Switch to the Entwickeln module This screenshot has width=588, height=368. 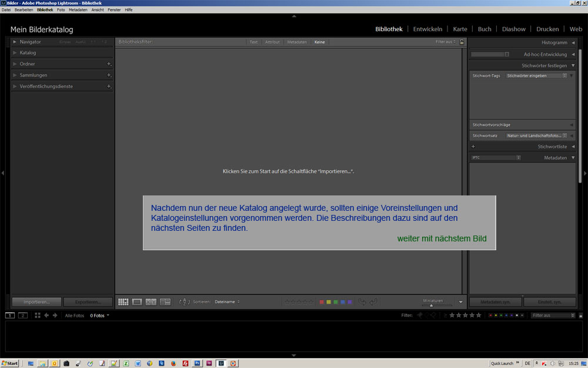(427, 29)
